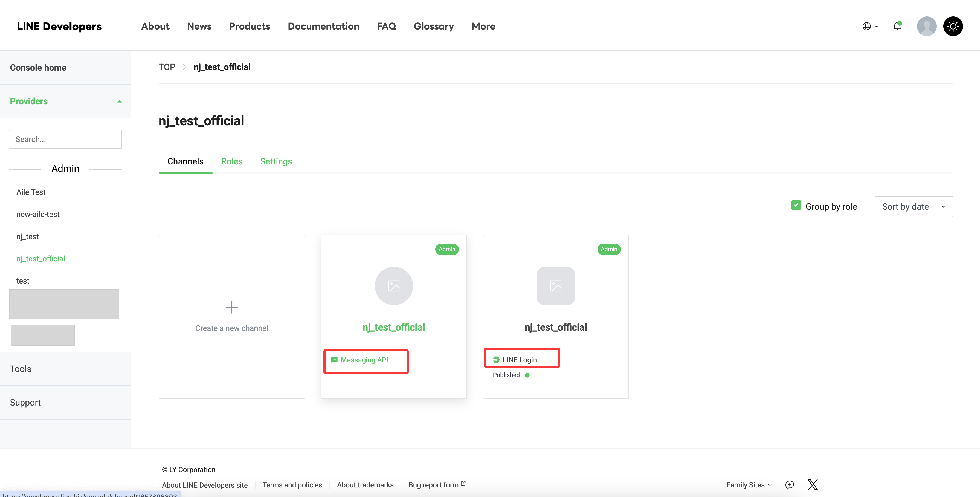The width and height of the screenshot is (980, 497).
Task: Open the X social link in footer
Action: 812,484
